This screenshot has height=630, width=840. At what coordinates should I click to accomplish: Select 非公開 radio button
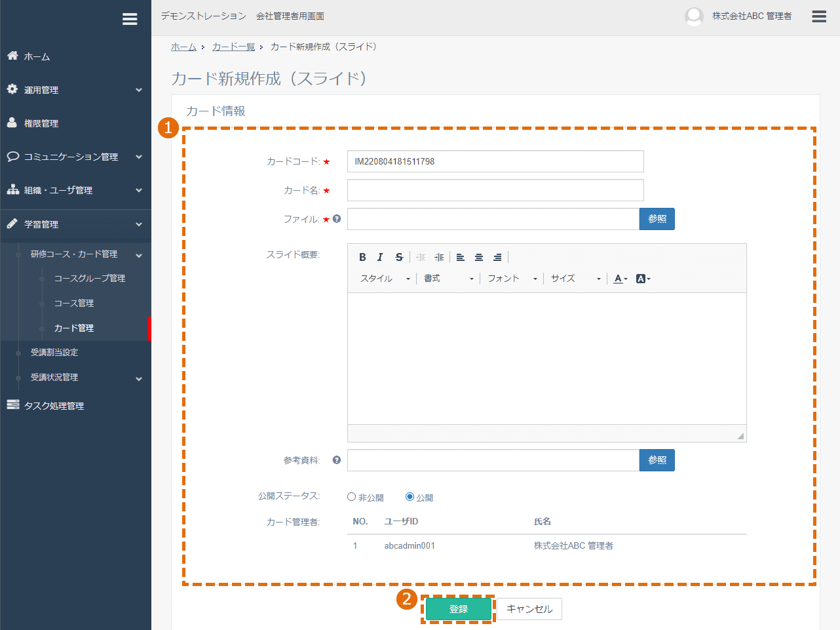click(351, 497)
